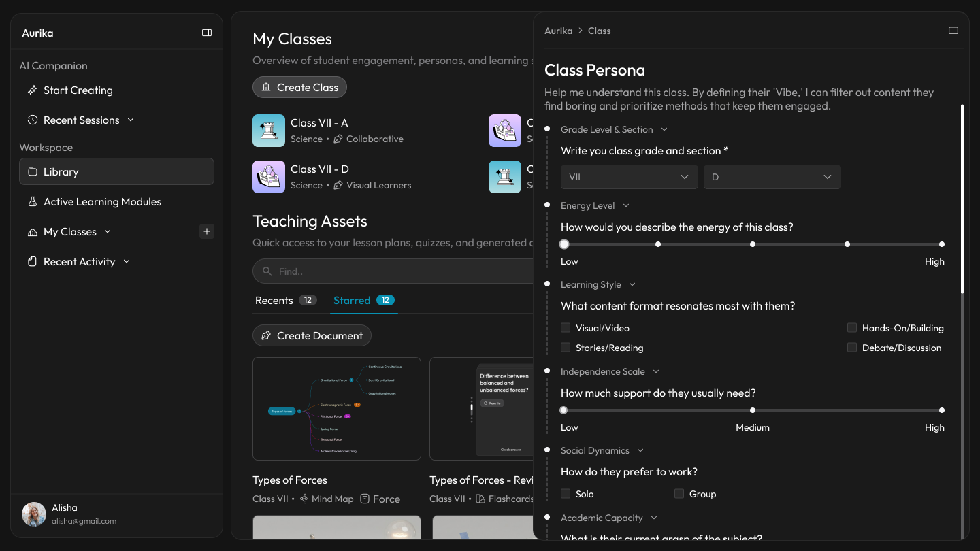Open the section dropdown showing D

(772, 177)
